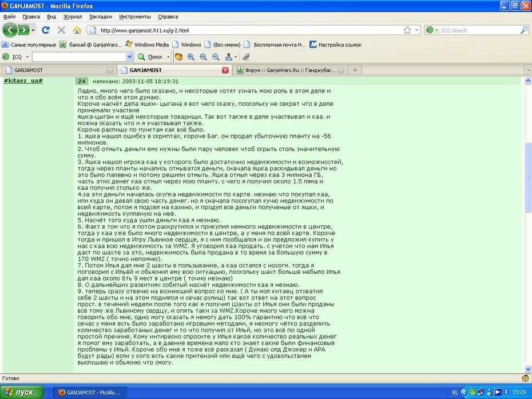Image resolution: width=532 pixels, height=399 pixels.
Task: Go back with the green Back arrow
Action: tap(10, 30)
